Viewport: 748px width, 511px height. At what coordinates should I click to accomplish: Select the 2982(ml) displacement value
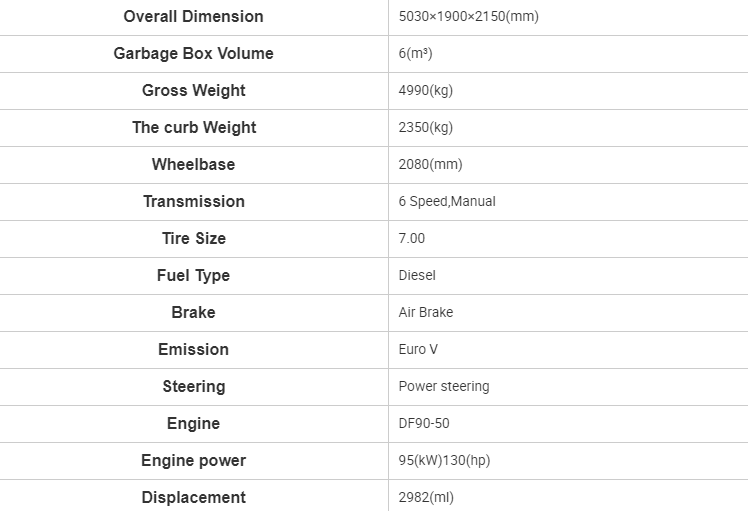click(x=426, y=497)
